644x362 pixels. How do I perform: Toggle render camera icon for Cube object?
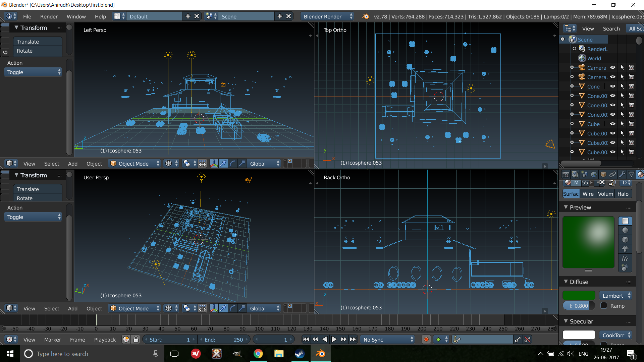pos(631,124)
